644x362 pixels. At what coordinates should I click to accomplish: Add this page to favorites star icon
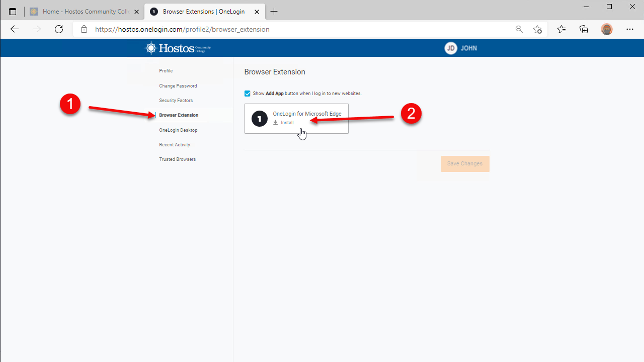[537, 29]
